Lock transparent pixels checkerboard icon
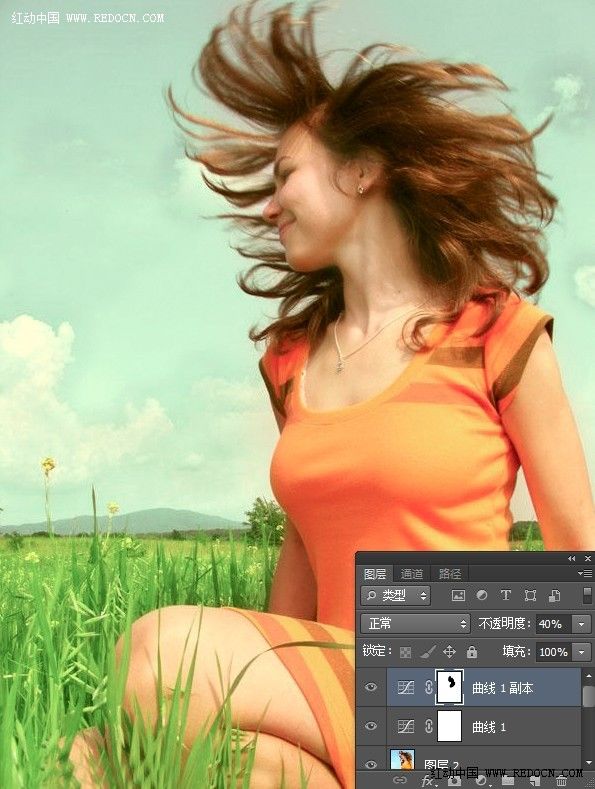595x789 pixels. 405,652
